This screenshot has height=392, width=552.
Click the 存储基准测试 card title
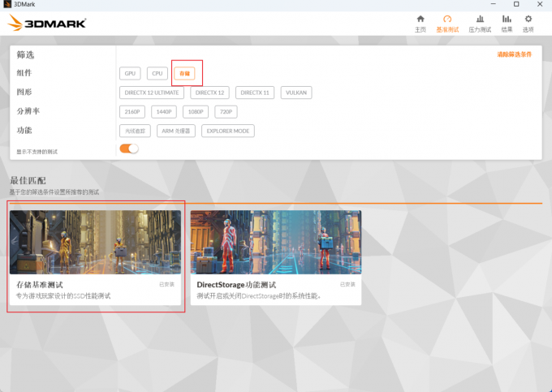tap(40, 284)
